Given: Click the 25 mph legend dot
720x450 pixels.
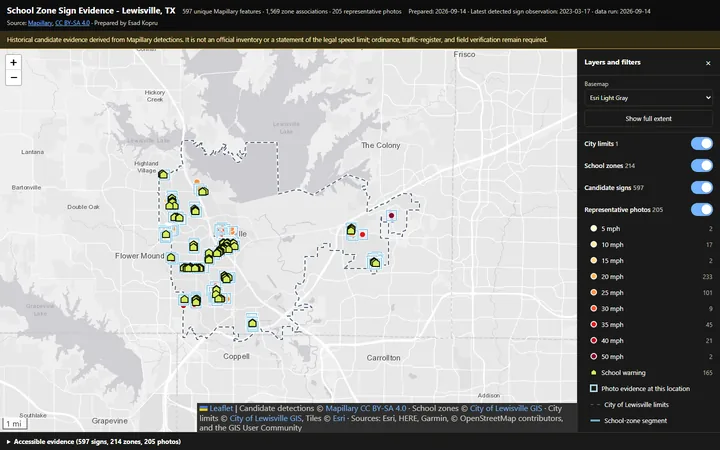Looking at the screenshot, I should click(x=593, y=292).
